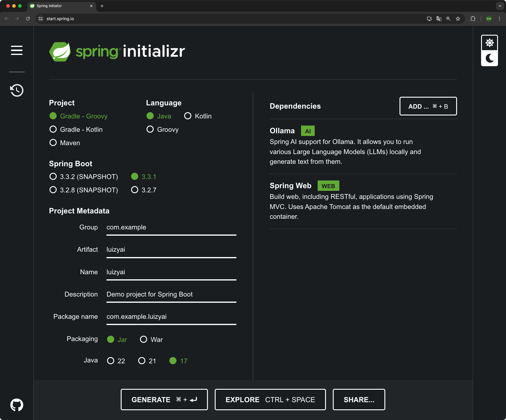Viewport: 506px width, 420px height.
Task: Select the Spring Web dependency entry
Action: 363,201
